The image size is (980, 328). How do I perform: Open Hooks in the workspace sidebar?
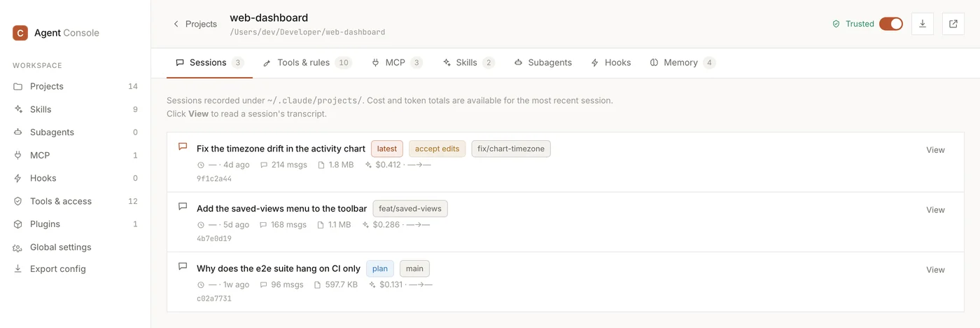click(x=75, y=178)
